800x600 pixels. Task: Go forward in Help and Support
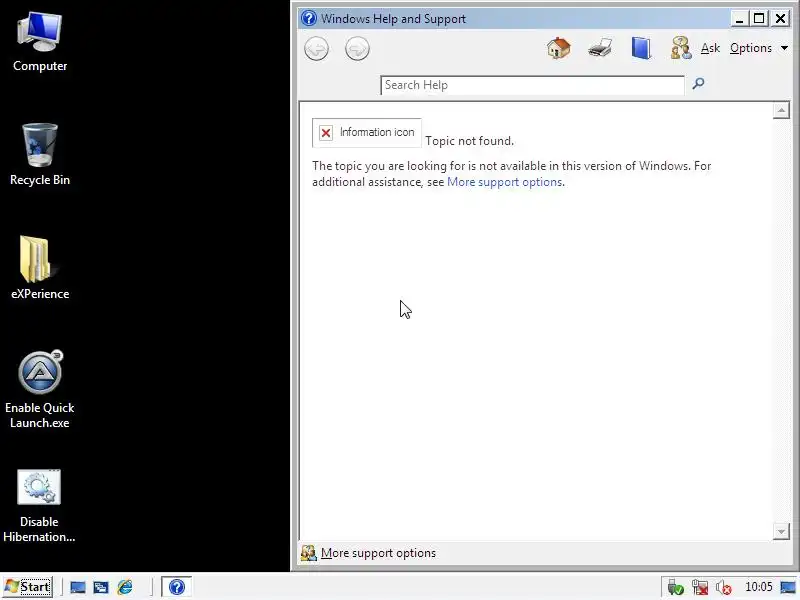click(x=357, y=49)
